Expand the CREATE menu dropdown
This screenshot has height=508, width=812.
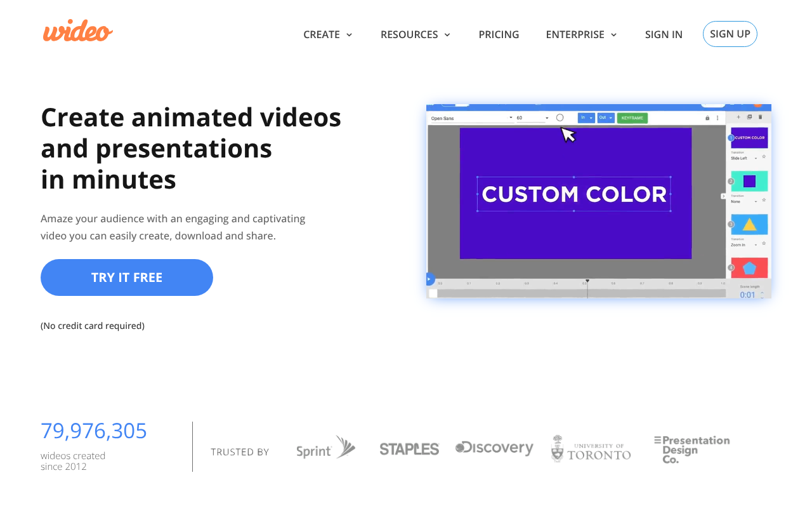[327, 35]
